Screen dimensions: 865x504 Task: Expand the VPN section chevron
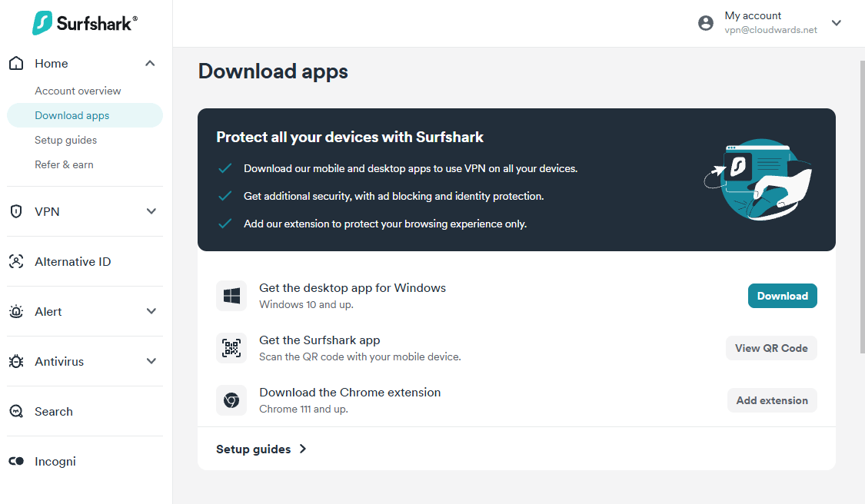pyautogui.click(x=151, y=211)
